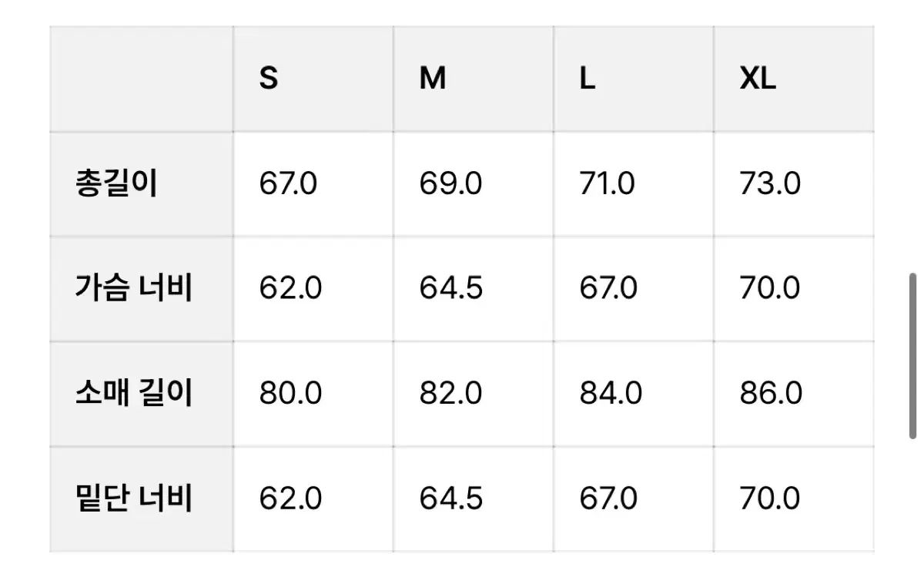Select the 소매 길이 row label
This screenshot has height=574, width=924.
[x=134, y=394]
